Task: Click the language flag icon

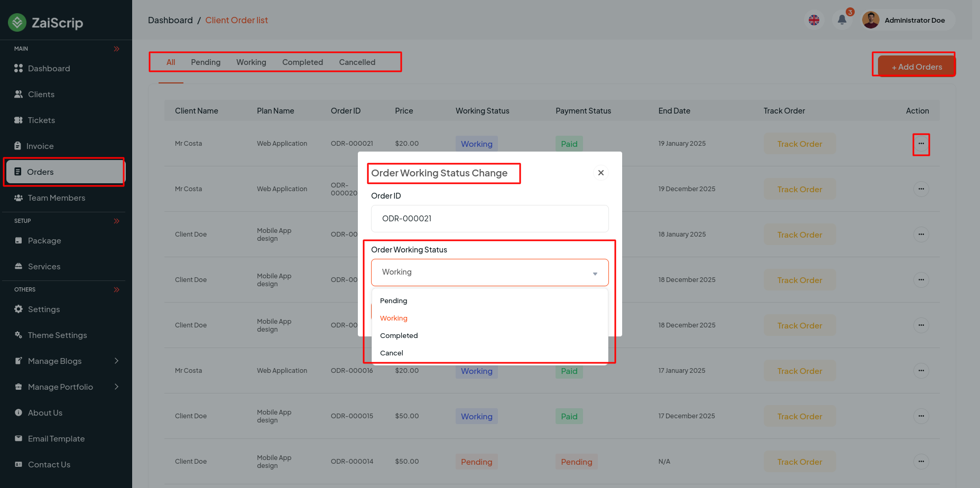Action: click(814, 20)
